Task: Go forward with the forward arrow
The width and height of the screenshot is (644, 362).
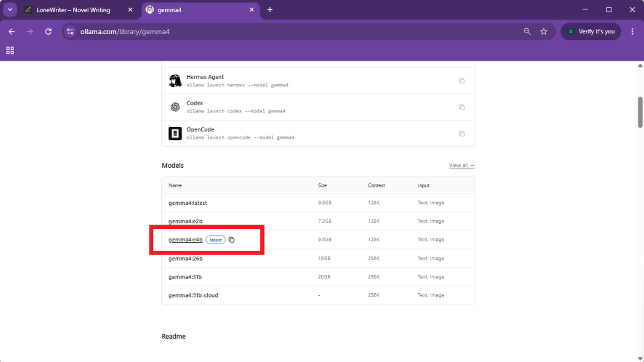Action: click(30, 31)
